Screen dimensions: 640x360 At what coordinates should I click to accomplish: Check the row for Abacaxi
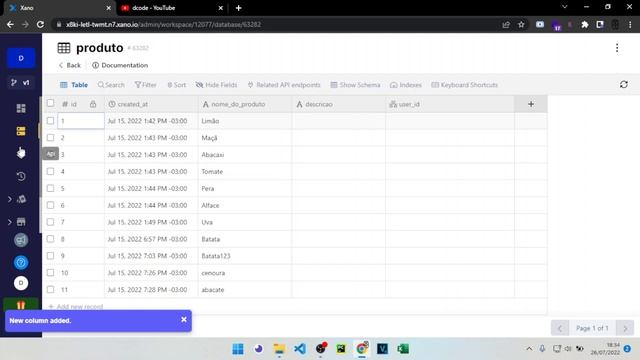pyautogui.click(x=50, y=154)
